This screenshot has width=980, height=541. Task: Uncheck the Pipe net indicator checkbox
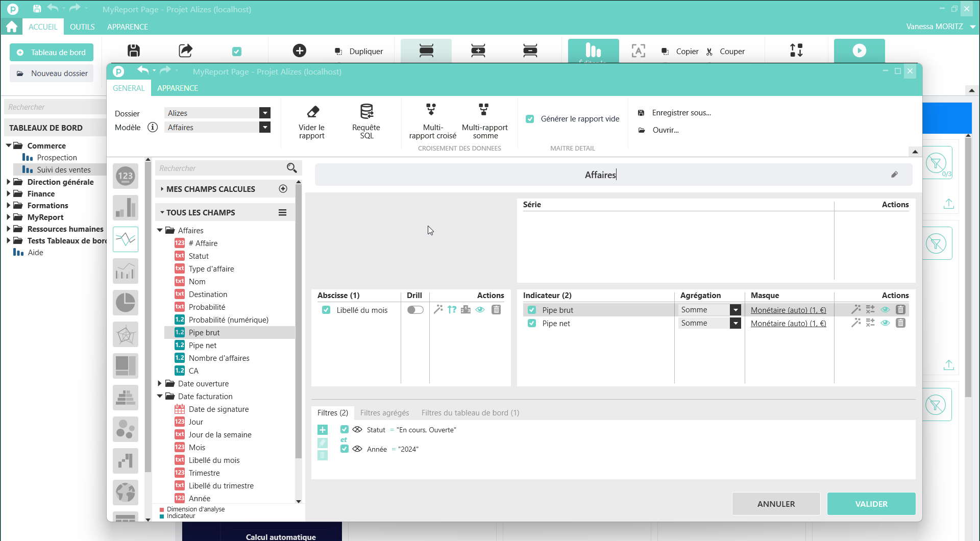[532, 324]
